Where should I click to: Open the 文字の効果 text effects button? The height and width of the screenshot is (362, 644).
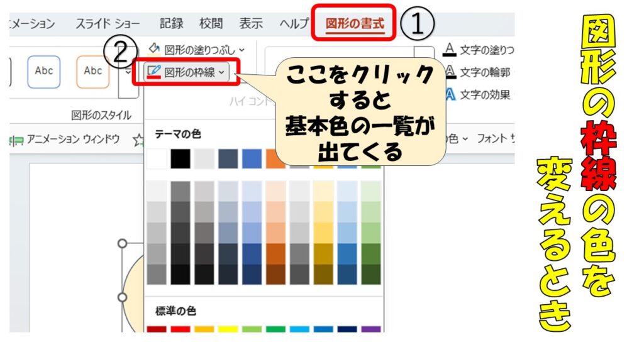coord(478,95)
